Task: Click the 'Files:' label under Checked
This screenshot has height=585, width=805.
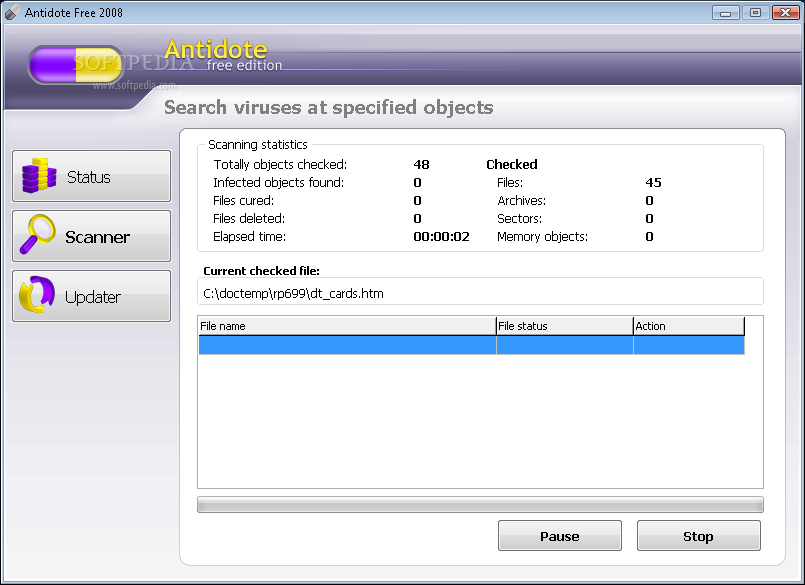Action: coord(510,182)
